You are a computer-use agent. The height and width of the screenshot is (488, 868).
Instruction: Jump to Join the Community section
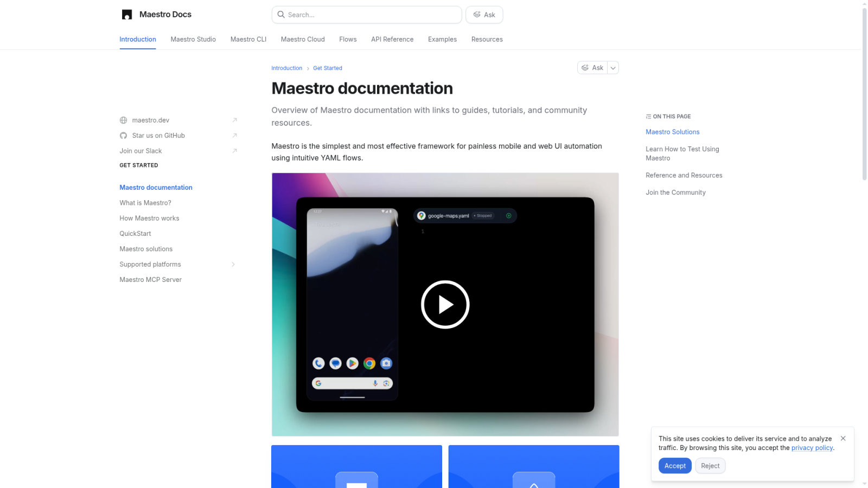coord(675,192)
